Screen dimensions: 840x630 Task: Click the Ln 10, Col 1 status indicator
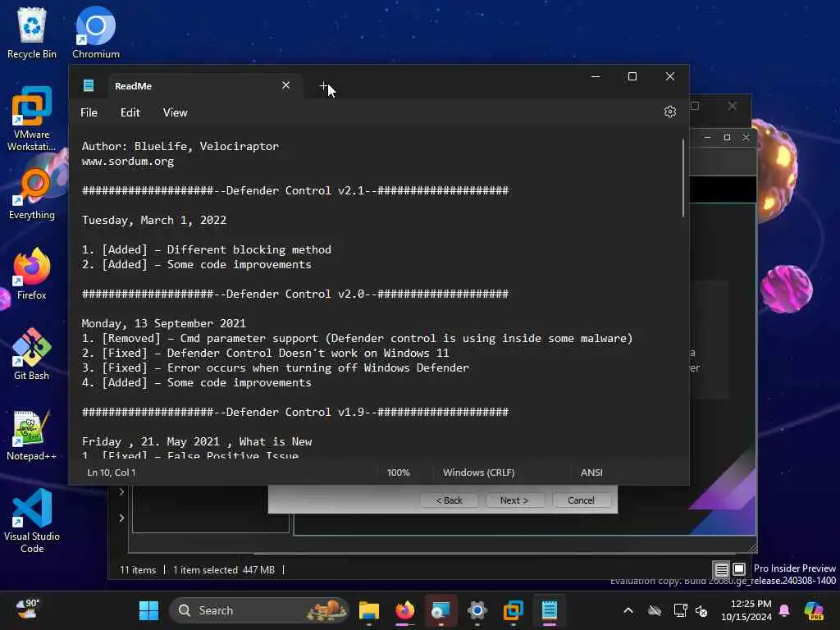(x=112, y=472)
